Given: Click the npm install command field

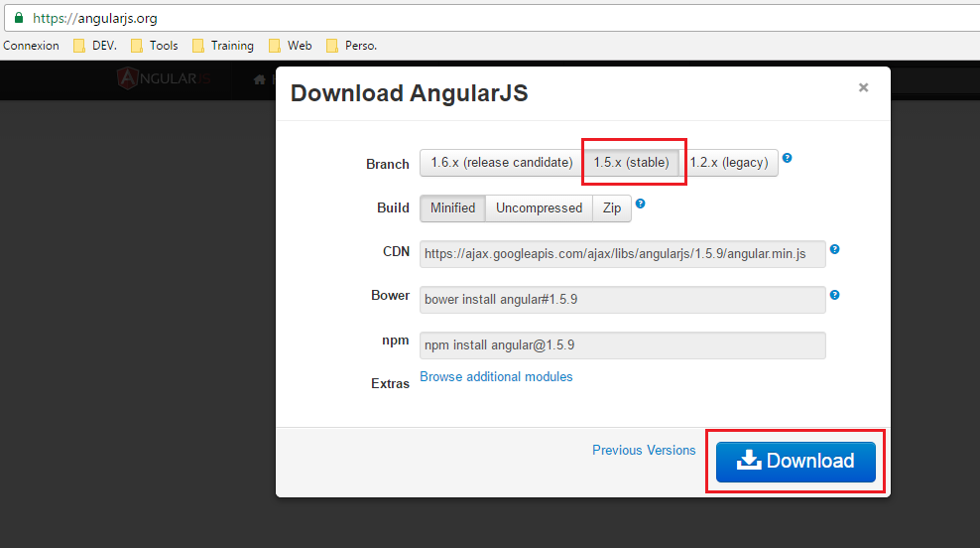Looking at the screenshot, I should (623, 345).
